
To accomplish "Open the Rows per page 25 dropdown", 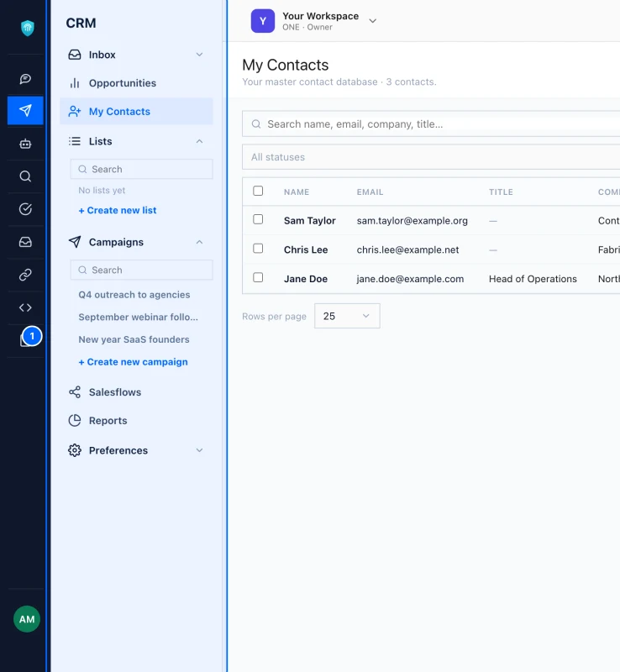I will (x=347, y=316).
